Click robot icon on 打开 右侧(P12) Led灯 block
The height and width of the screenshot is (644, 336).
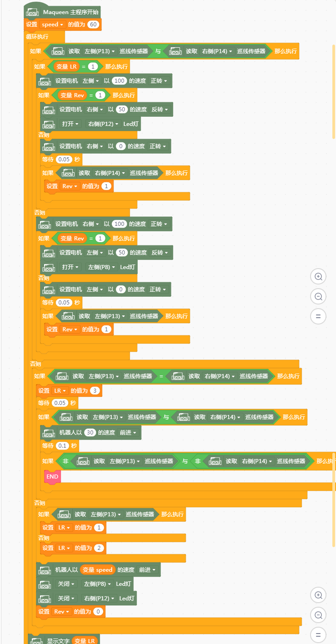pos(49,124)
